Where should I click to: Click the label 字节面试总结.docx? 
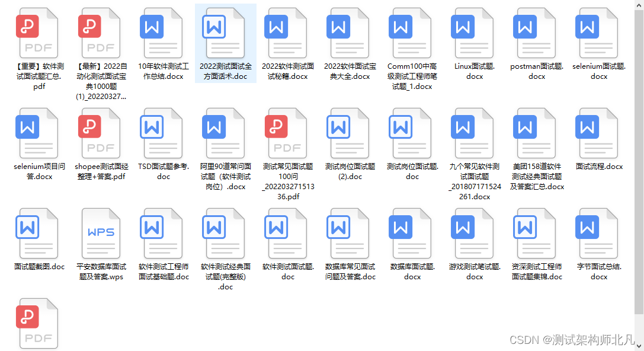pyautogui.click(x=599, y=272)
